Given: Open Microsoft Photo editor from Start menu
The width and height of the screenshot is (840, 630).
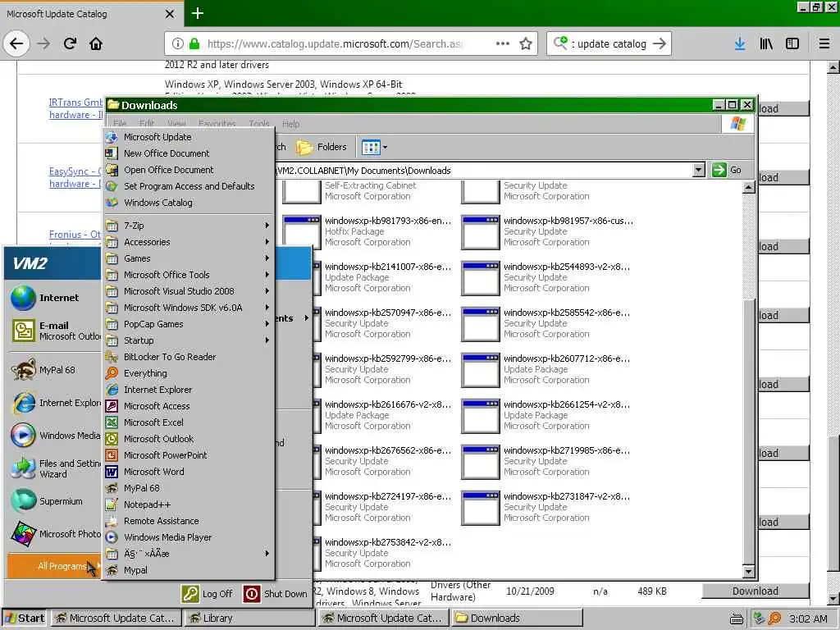Looking at the screenshot, I should (53, 534).
